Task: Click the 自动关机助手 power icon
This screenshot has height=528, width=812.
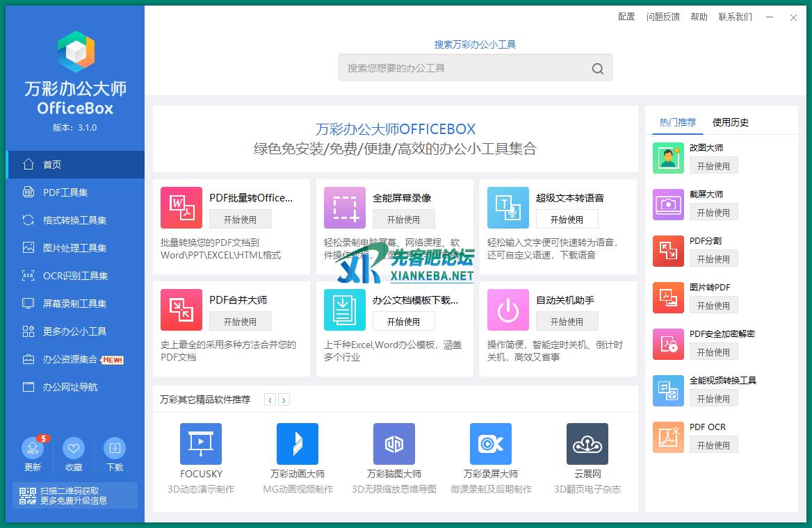Action: click(508, 310)
